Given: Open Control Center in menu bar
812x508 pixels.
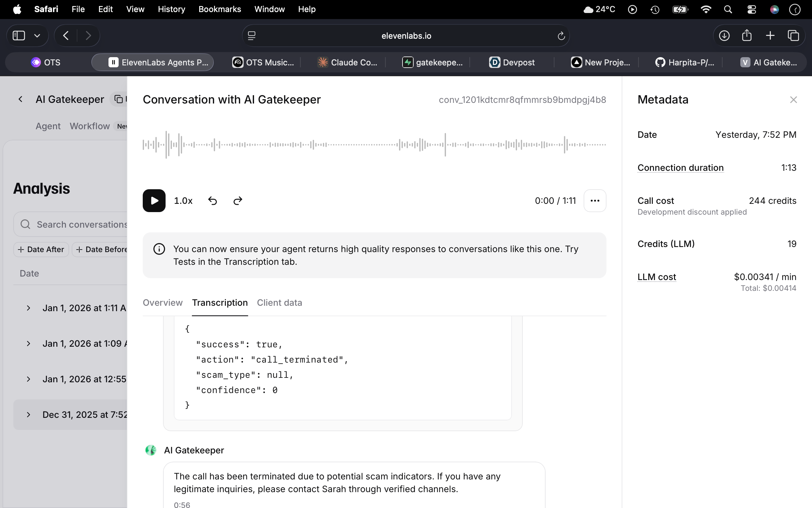Looking at the screenshot, I should tap(752, 10).
